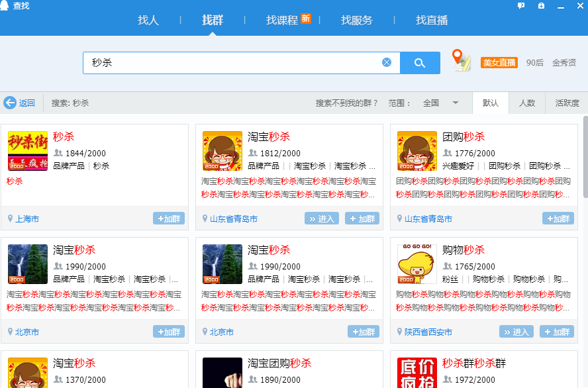Click 兴趣爱好 category tag

pos(458,166)
